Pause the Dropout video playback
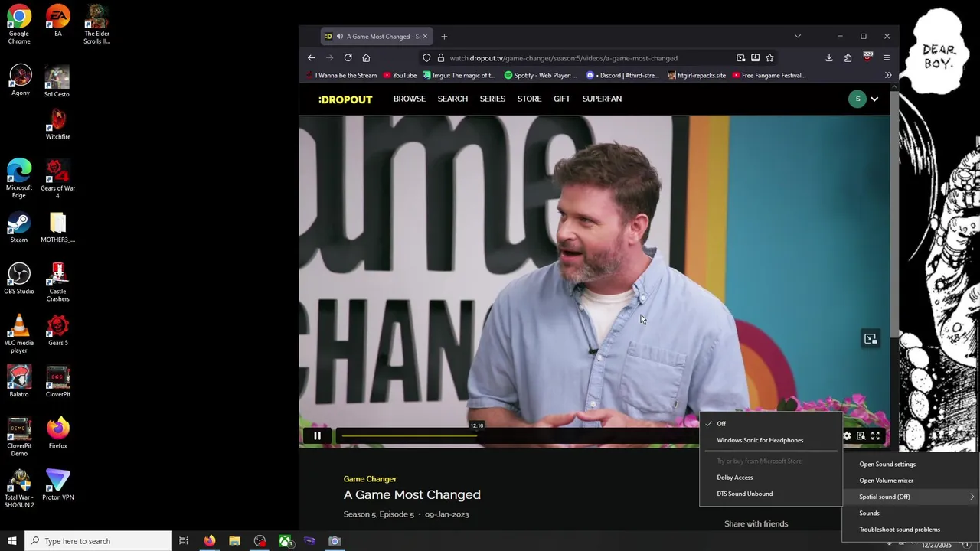 (x=317, y=436)
